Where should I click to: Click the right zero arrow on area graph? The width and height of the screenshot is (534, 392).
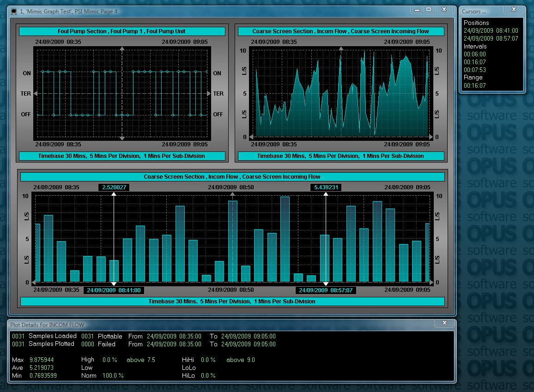431,137
